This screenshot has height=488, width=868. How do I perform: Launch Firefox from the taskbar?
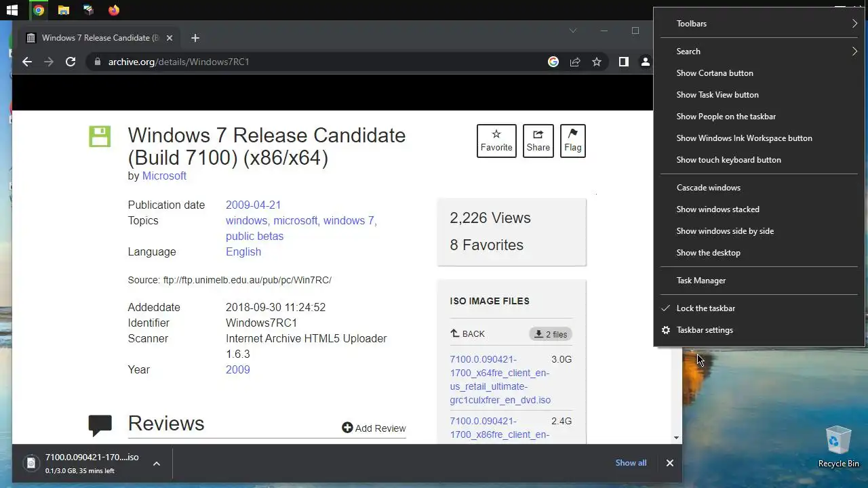click(x=113, y=10)
